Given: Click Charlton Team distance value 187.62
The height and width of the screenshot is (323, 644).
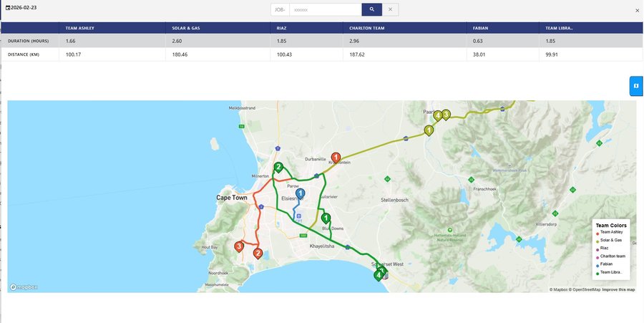Looking at the screenshot, I should (x=358, y=54).
